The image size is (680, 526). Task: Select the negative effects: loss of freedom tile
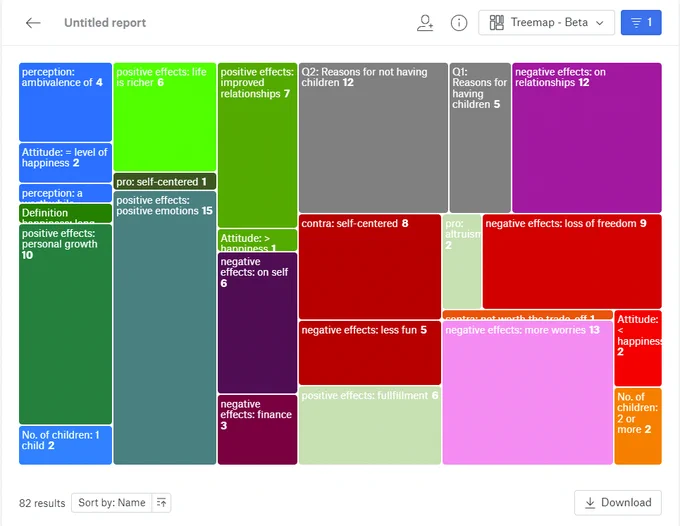pos(572,261)
